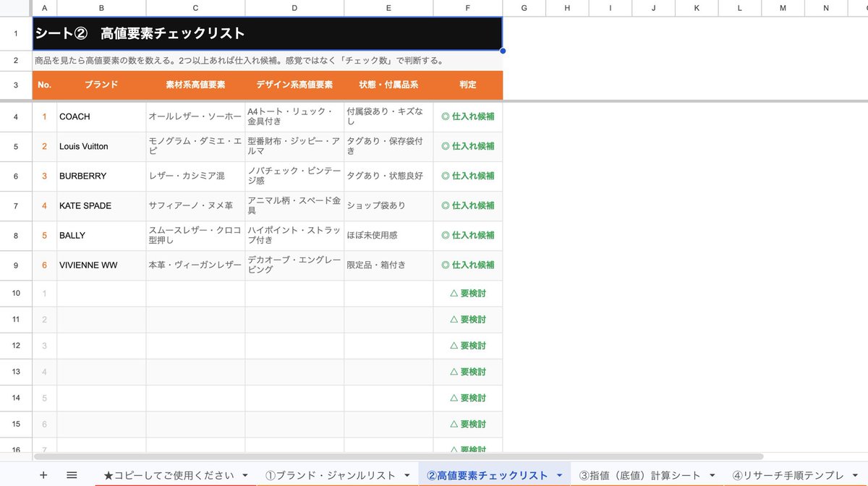This screenshot has width=868, height=486.
Task: Select the Louis Vuitton brand cell
Action: click(101, 146)
